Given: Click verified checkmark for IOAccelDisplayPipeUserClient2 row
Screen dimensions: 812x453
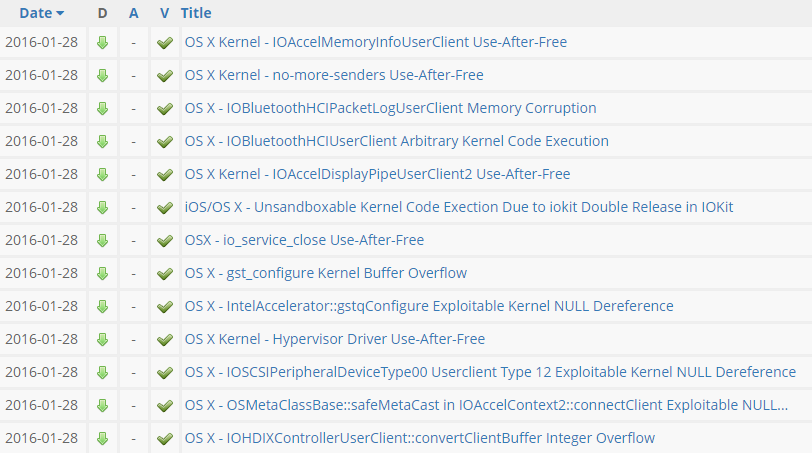Looking at the screenshot, I should tap(165, 174).
